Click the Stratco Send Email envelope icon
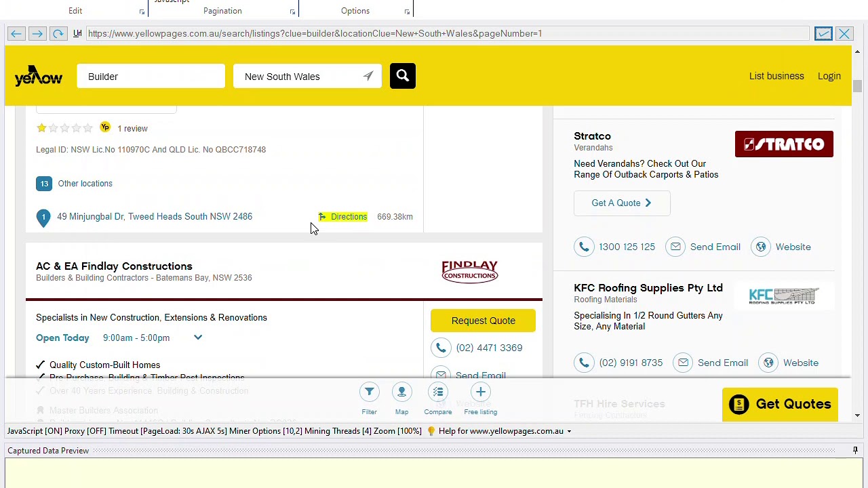Image resolution: width=868 pixels, height=488 pixels. [675, 247]
